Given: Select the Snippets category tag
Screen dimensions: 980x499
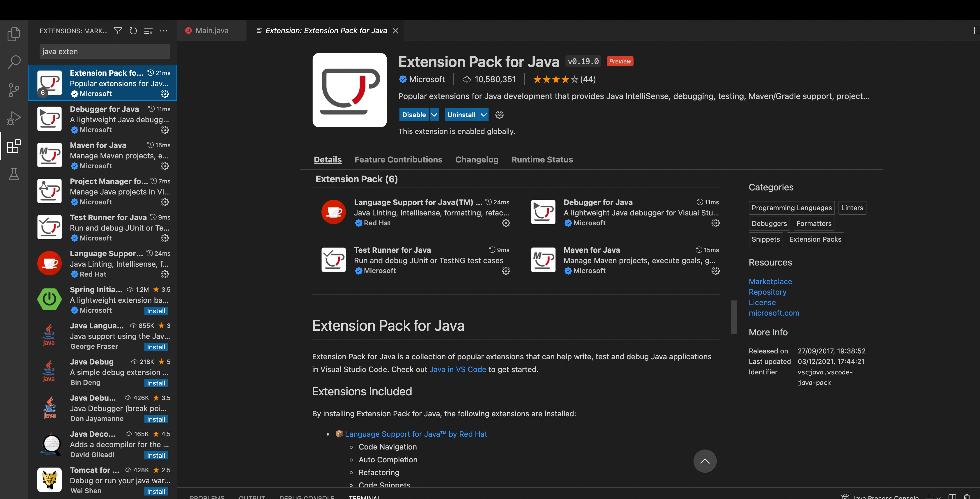Looking at the screenshot, I should 766,239.
